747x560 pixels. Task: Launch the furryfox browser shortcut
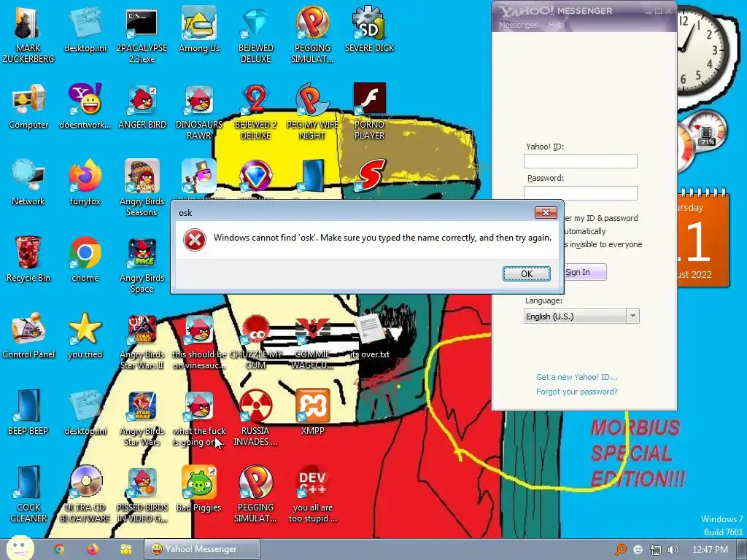[x=85, y=183]
